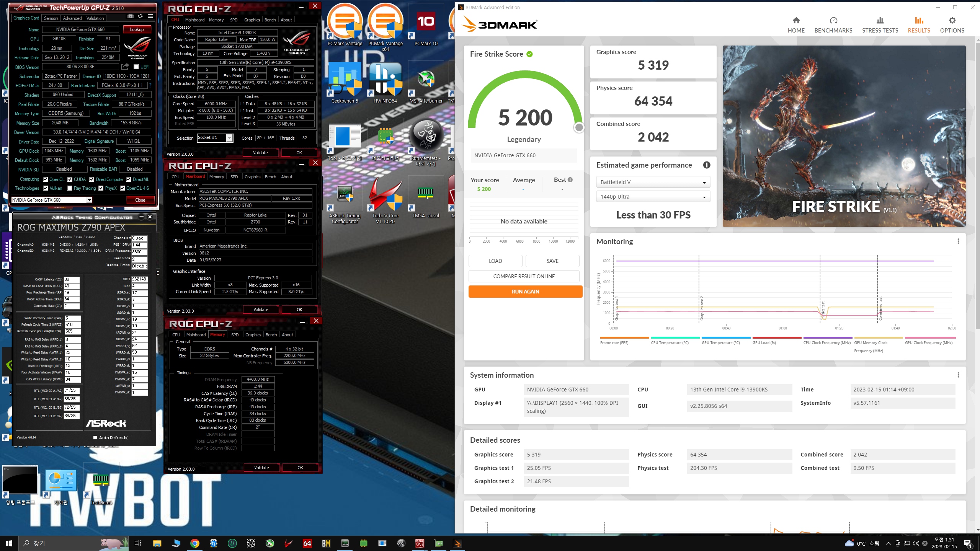Click the SAVE button in 3DMark

pos(552,261)
